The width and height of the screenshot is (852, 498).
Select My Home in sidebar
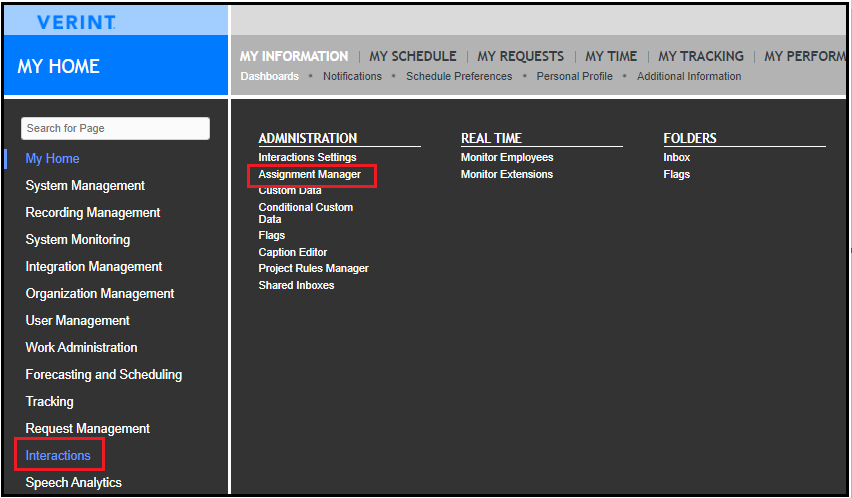52,159
